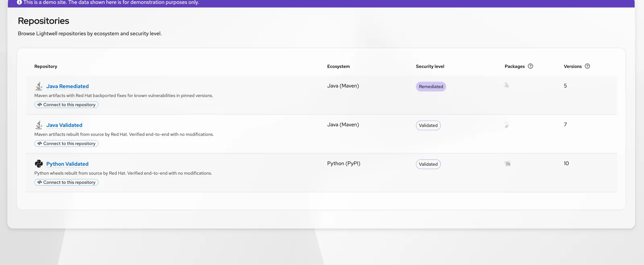Click the Validated badge in Java Validated row
Viewport: 644px width, 265px height.
tap(428, 125)
